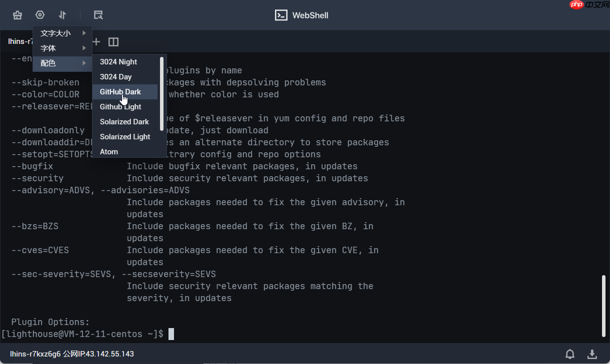Viewport: 610px width, 364px height.
Task: Click the download icon in status bar
Action: coord(592,354)
